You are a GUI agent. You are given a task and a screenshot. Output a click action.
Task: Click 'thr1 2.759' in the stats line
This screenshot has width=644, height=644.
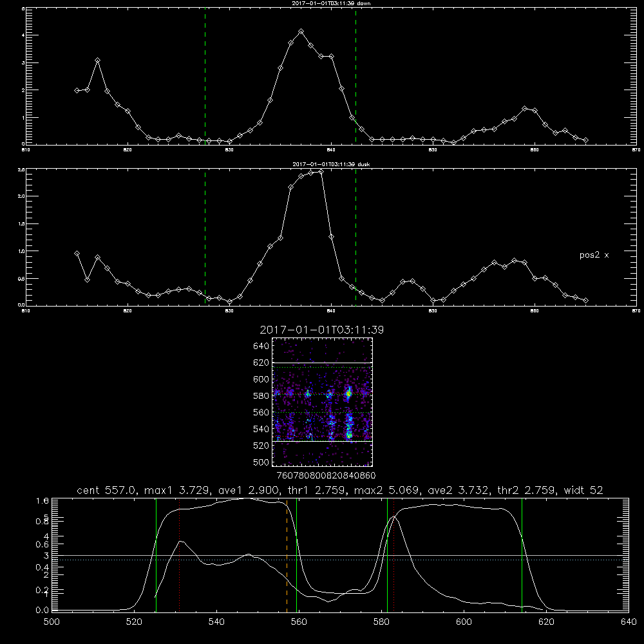click(317, 490)
